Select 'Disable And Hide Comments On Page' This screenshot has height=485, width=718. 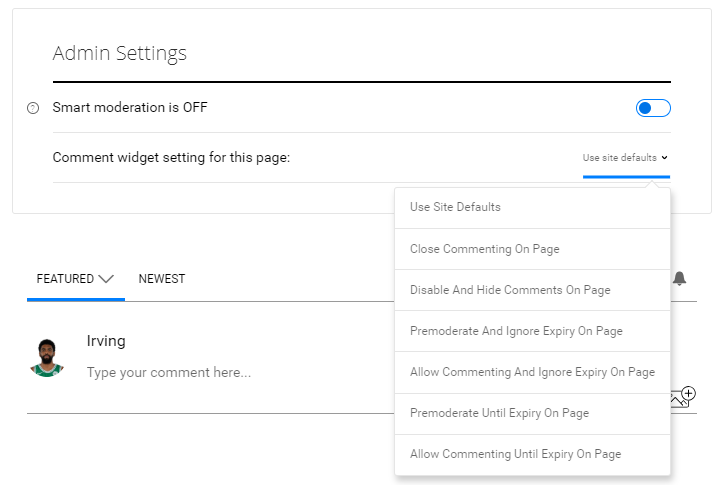click(x=510, y=290)
